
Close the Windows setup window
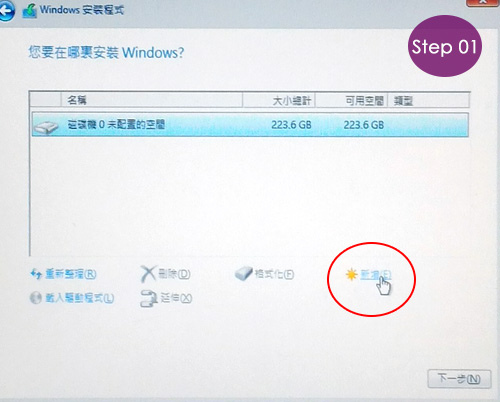(483, 2)
